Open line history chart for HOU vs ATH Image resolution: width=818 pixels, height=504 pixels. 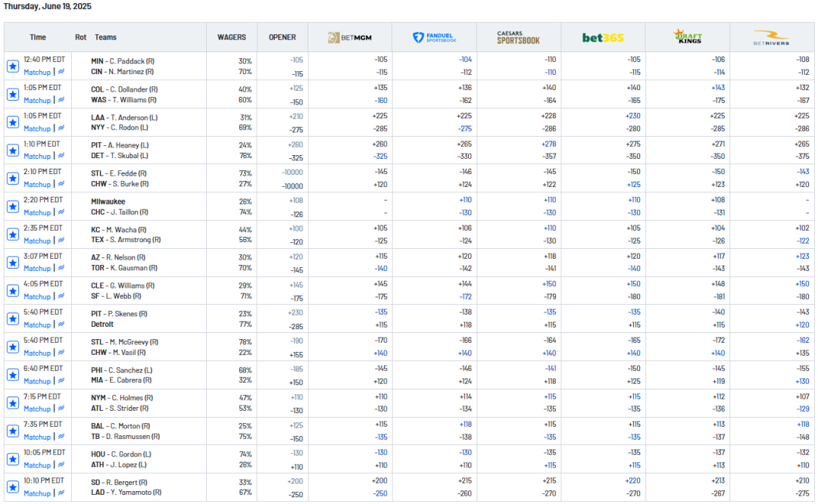tap(61, 465)
